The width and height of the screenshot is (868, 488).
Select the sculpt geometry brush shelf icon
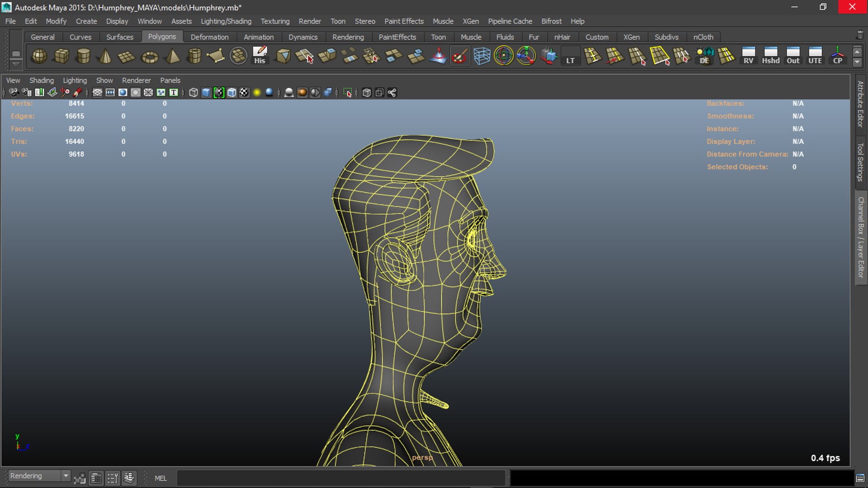pyautogui.click(x=460, y=56)
